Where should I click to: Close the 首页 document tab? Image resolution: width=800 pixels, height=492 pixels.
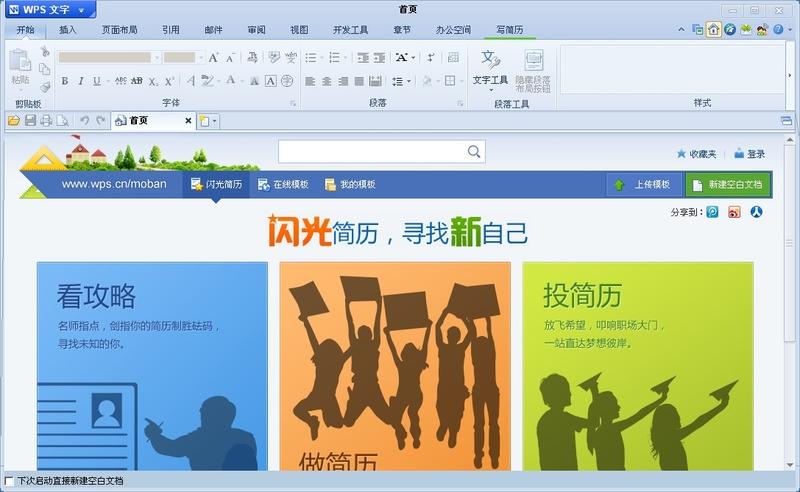point(188,121)
